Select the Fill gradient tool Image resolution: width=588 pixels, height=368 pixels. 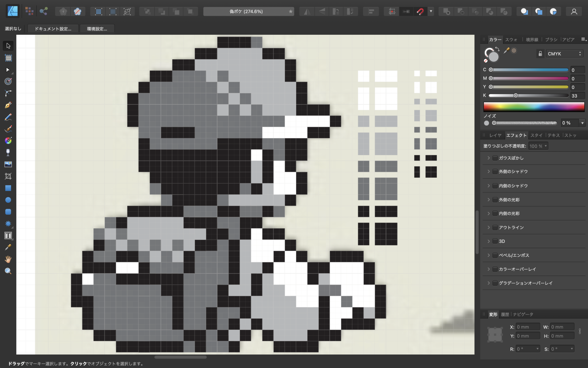(x=8, y=141)
